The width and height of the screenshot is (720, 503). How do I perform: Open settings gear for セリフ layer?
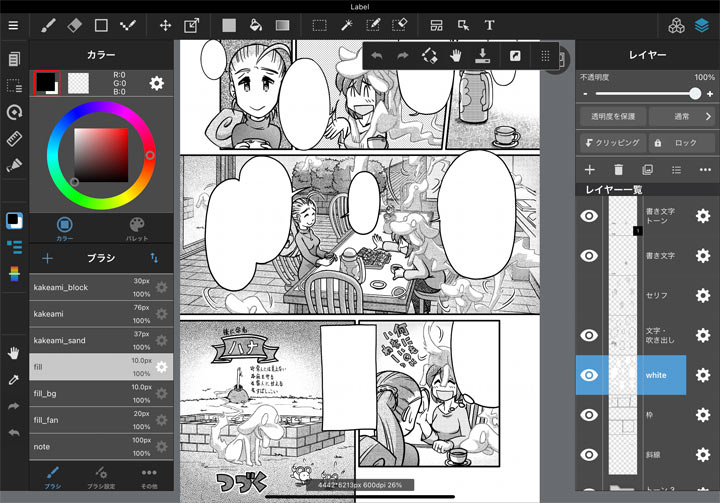point(703,295)
